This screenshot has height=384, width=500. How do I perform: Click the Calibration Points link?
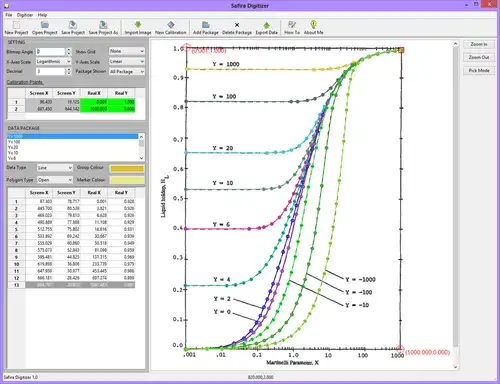point(25,82)
